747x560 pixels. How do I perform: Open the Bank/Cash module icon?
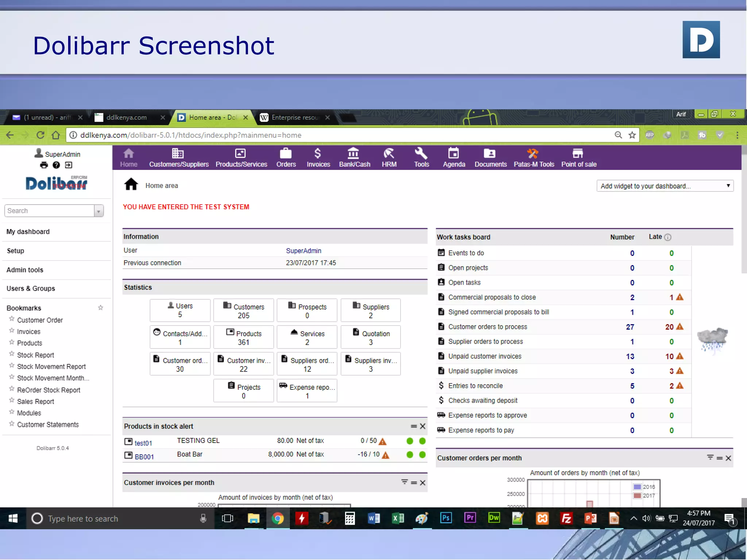click(353, 153)
